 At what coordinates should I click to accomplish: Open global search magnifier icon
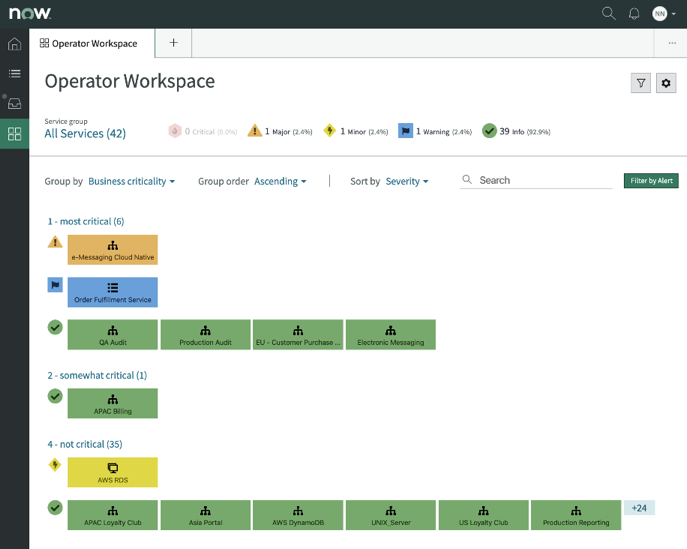tap(609, 13)
